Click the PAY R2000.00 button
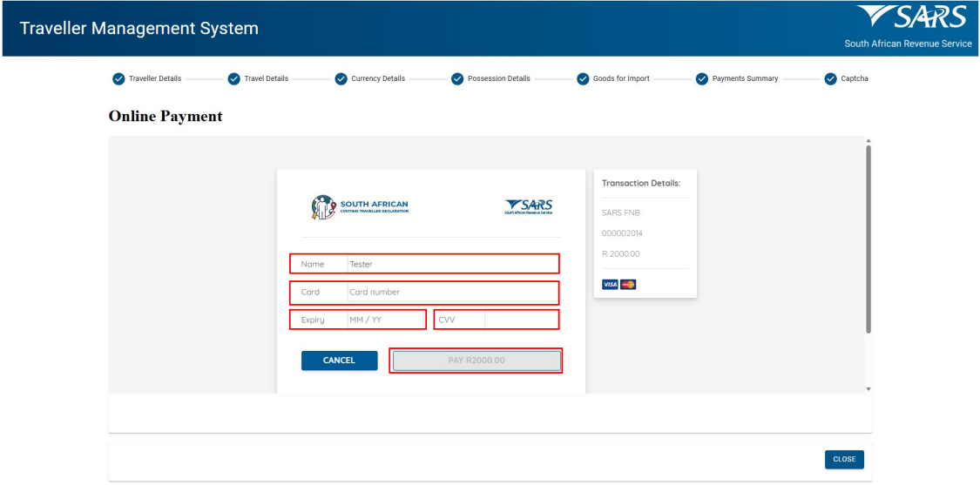 (476, 360)
